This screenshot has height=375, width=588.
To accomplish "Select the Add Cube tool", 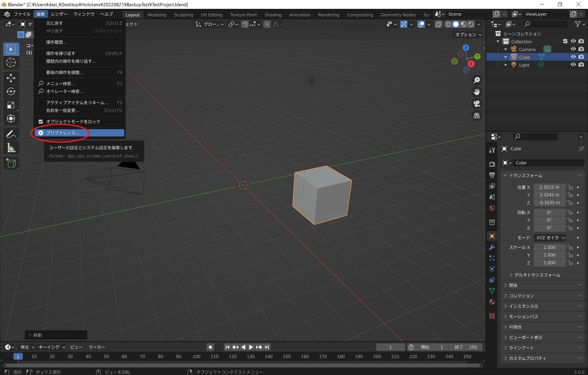I will [x=11, y=163].
